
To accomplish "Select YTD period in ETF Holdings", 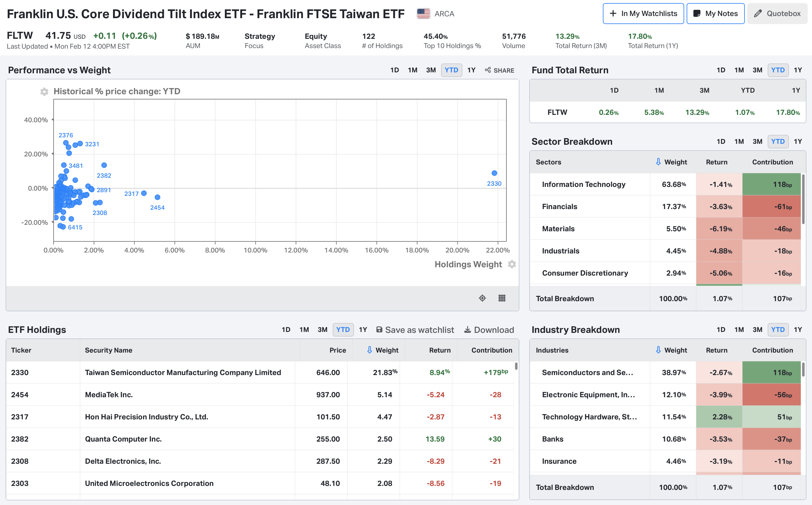I will click(343, 330).
